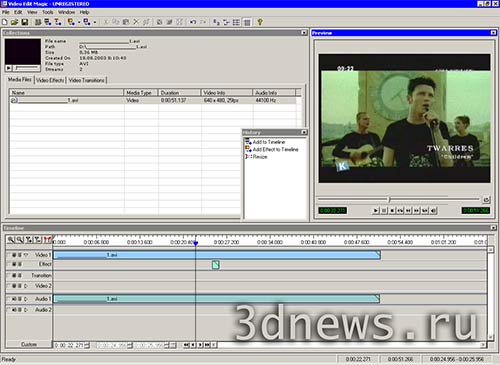Expand the Video 2 track arrow

(x=26, y=286)
